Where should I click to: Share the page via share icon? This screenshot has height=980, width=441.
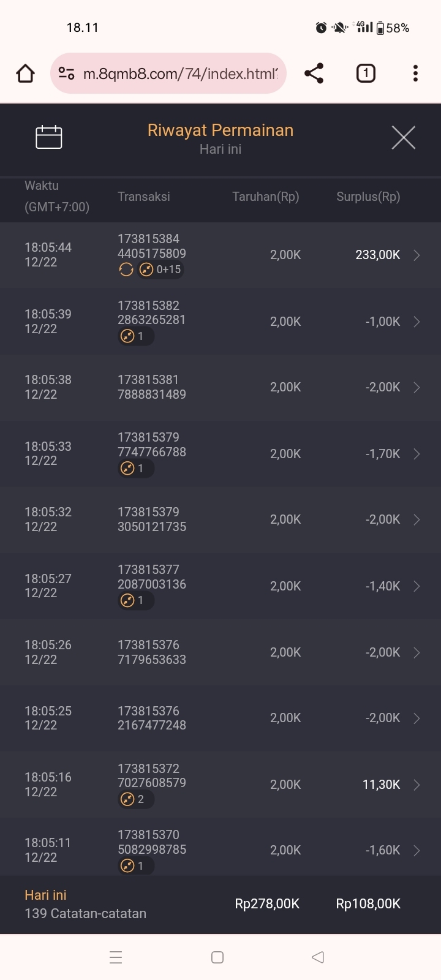click(x=314, y=73)
